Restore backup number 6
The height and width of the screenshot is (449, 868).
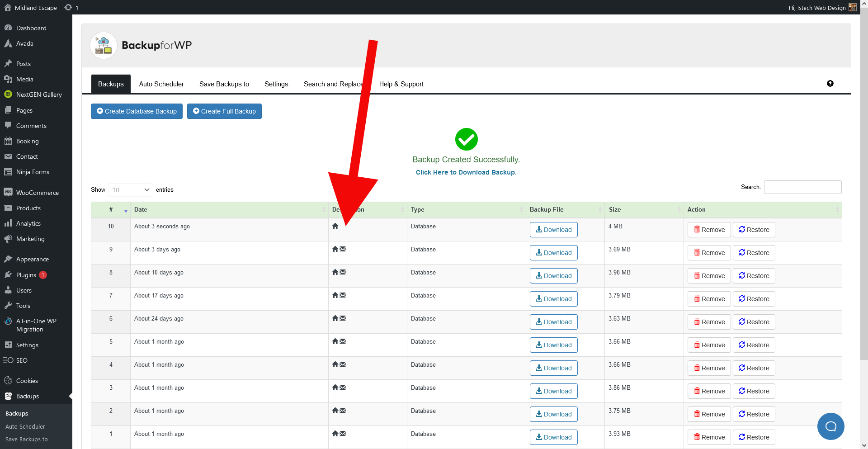[x=754, y=322]
